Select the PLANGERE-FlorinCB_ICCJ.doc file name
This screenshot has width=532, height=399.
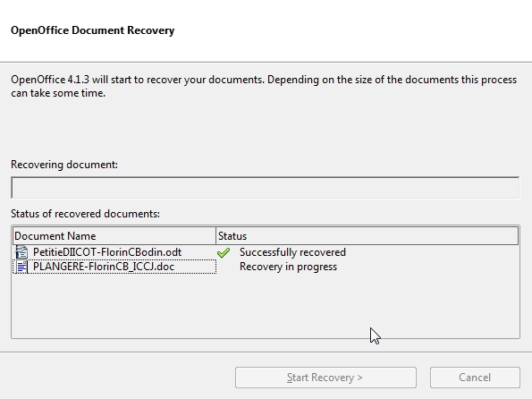coord(104,267)
